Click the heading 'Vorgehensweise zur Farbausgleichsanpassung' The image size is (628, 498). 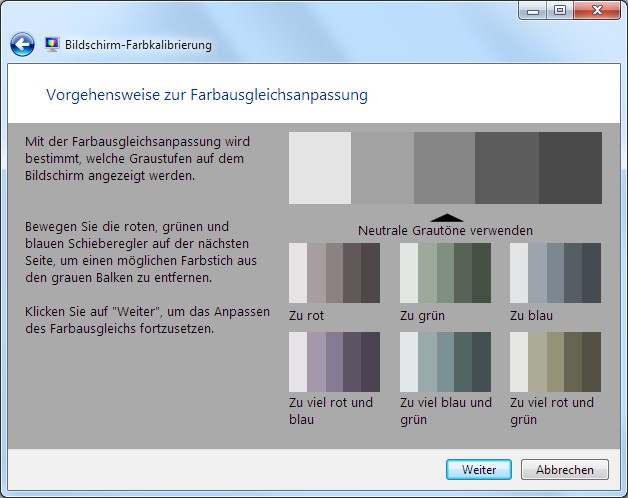coord(207,95)
